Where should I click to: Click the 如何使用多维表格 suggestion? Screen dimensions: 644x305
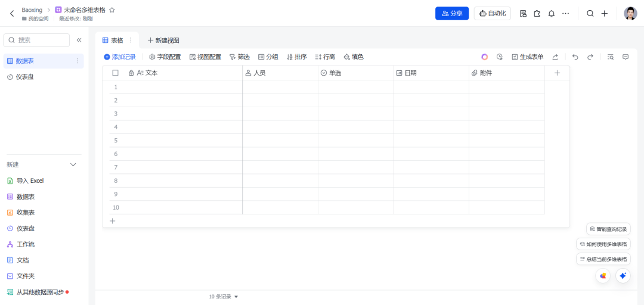(x=603, y=244)
